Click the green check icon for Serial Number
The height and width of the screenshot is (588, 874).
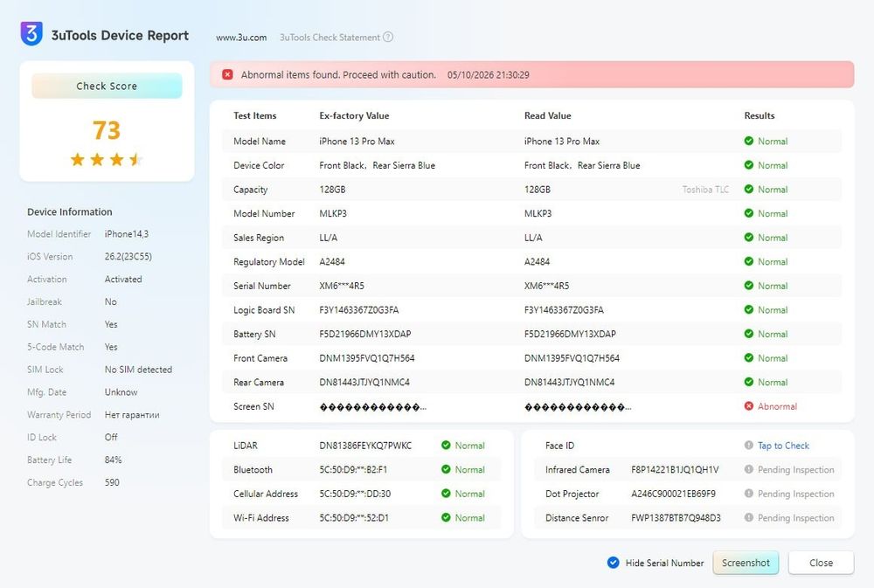point(749,286)
